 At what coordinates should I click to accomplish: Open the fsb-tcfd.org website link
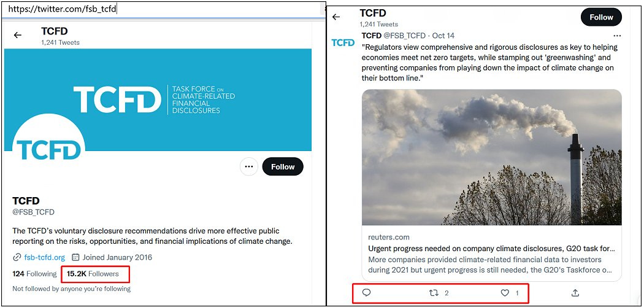(x=44, y=257)
